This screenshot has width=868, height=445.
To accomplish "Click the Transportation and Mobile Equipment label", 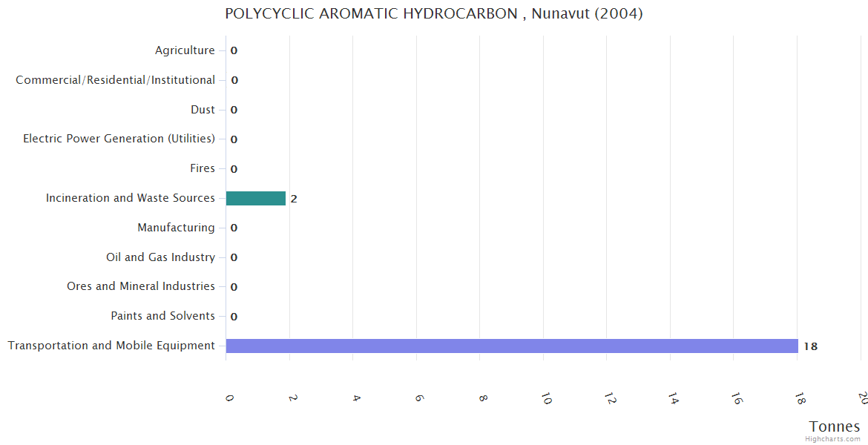I will (x=111, y=346).
